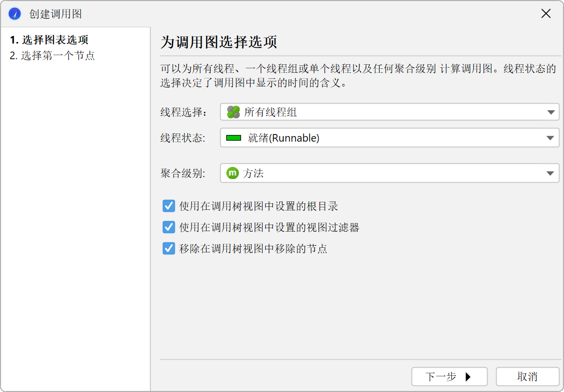Toggle 使用在调用树视图中设置的根目录 checkbox
Viewport: 564px width, 392px height.
coord(169,206)
